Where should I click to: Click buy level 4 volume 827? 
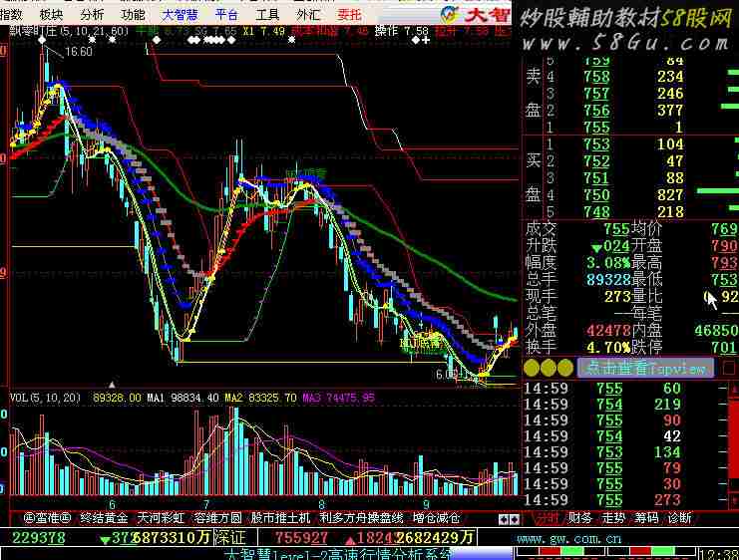(670, 195)
